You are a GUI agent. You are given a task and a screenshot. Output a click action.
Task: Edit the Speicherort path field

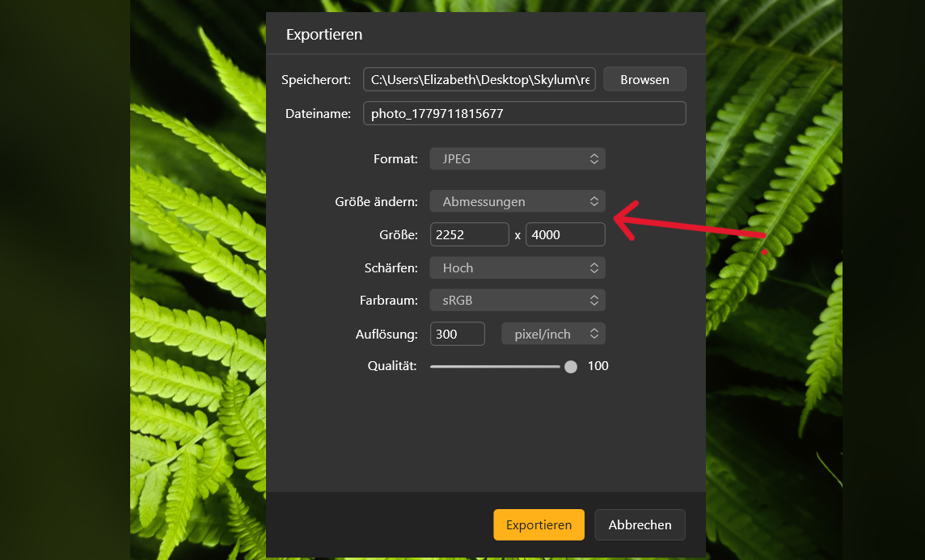click(479, 79)
